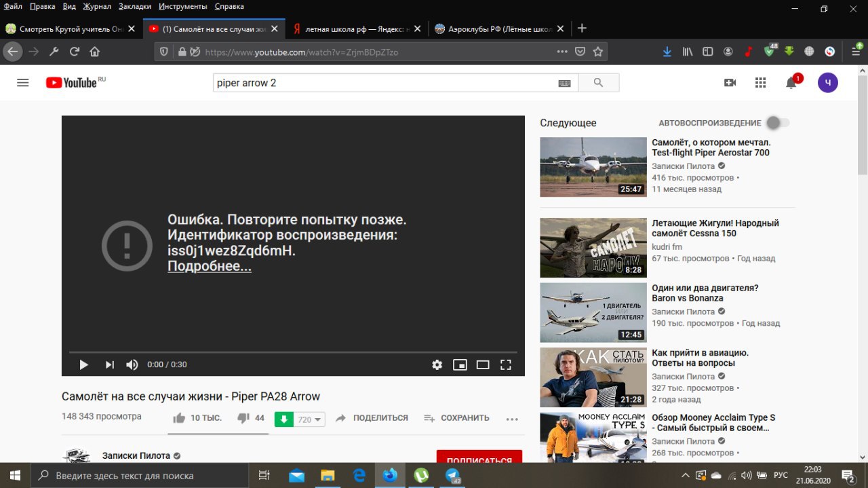This screenshot has height=488, width=868.
Task: Open File Explorer from taskbar
Action: click(328, 475)
